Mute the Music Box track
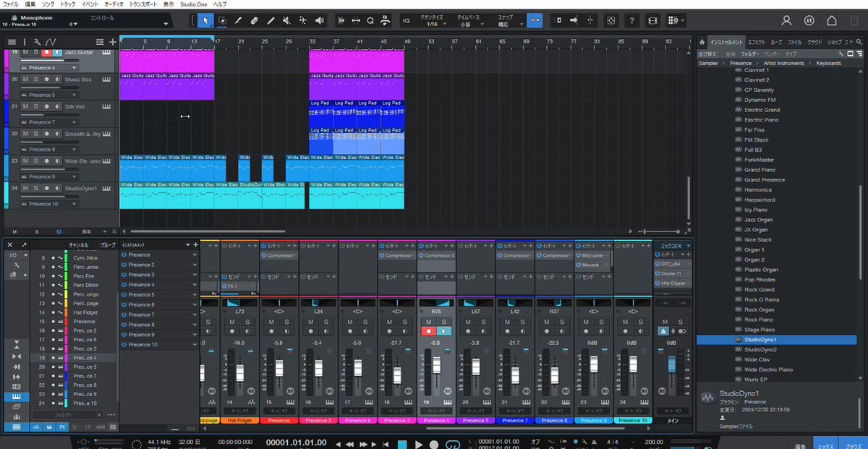This screenshot has height=449, width=868. click(x=25, y=79)
